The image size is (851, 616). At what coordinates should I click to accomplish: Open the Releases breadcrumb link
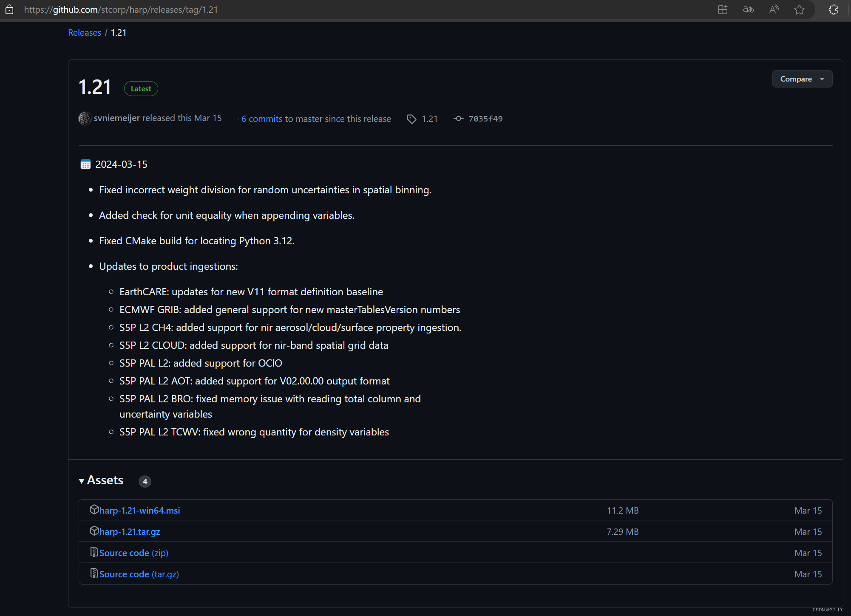tap(85, 33)
